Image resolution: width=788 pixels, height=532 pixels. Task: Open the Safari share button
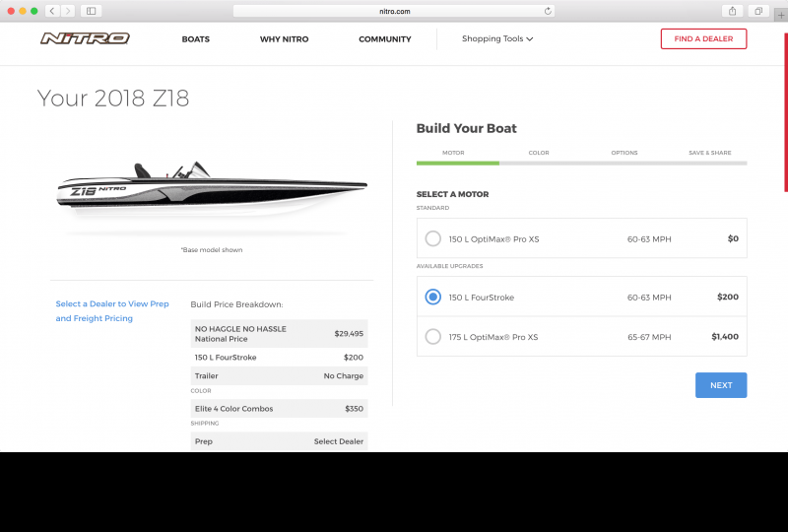[732, 11]
